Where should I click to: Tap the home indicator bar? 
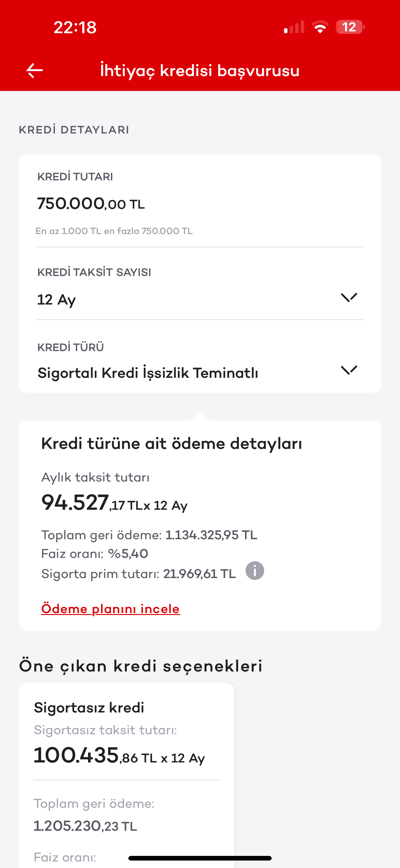pyautogui.click(x=200, y=858)
